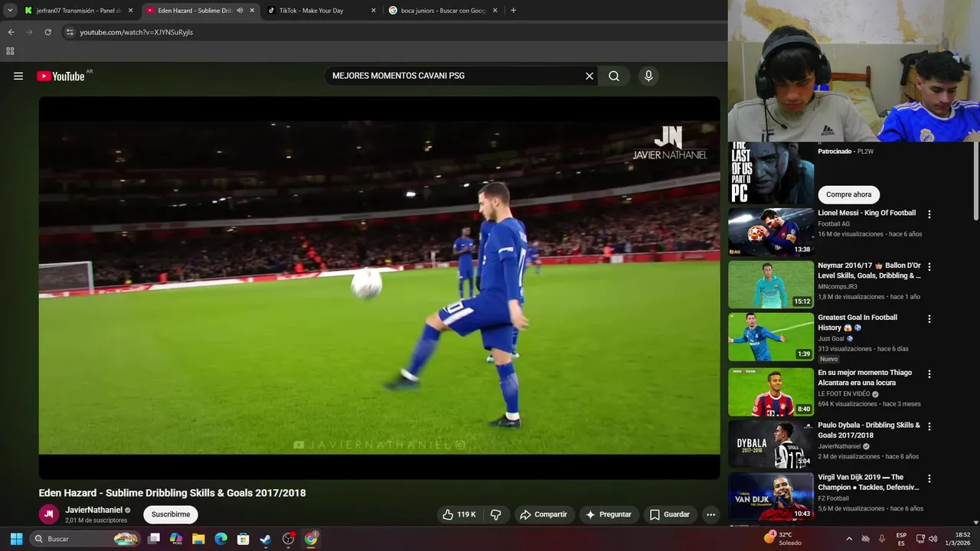This screenshot has height=551, width=980.
Task: Open a new browser tab
Action: (513, 11)
